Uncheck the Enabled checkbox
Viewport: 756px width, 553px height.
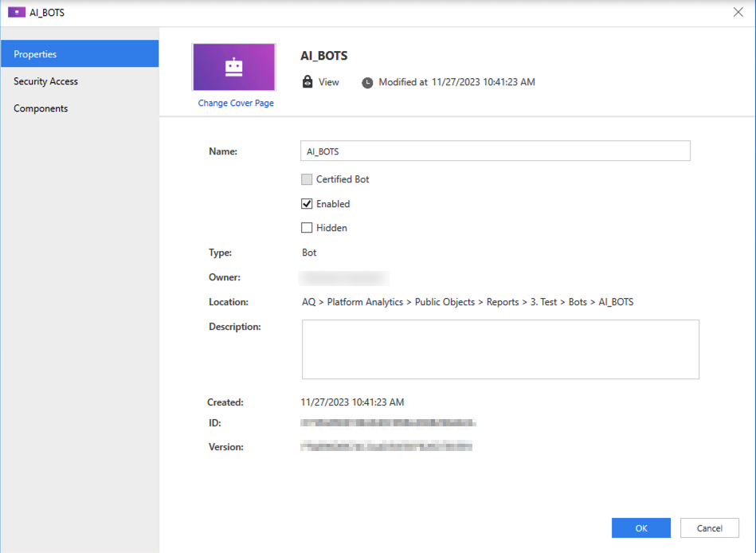pos(307,204)
